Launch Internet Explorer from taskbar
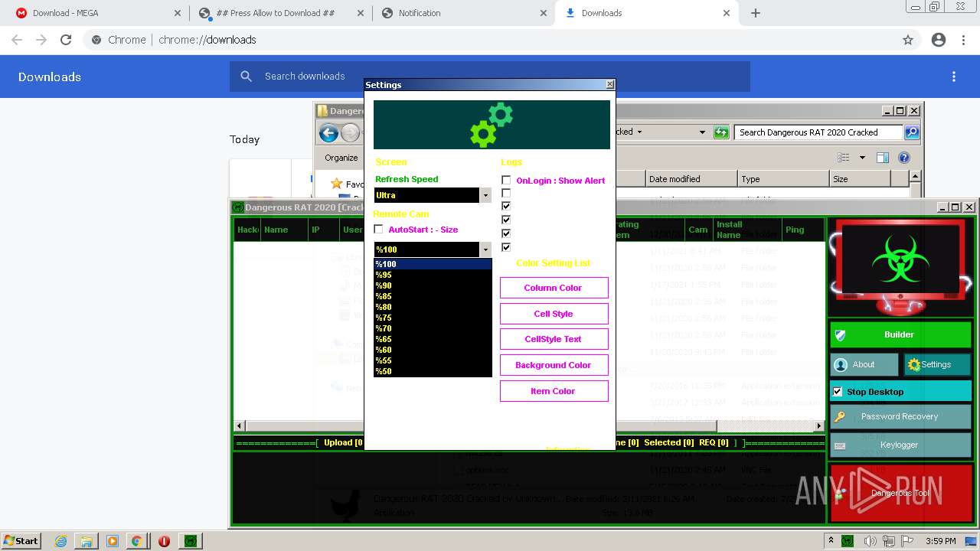This screenshot has width=980, height=551. (x=60, y=541)
